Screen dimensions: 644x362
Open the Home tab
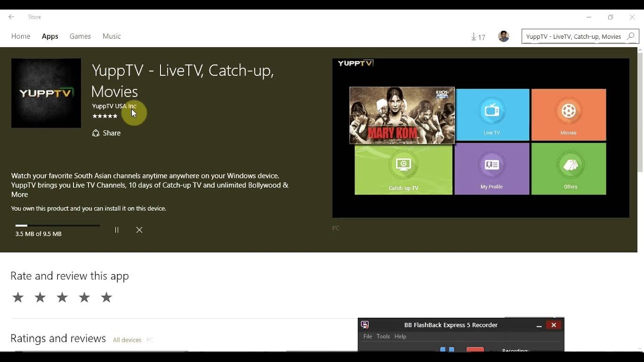[21, 36]
